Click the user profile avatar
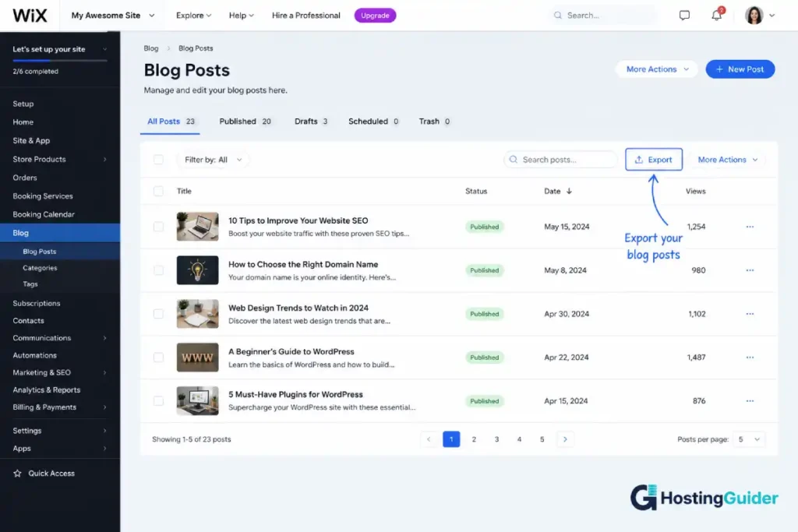 (x=754, y=16)
